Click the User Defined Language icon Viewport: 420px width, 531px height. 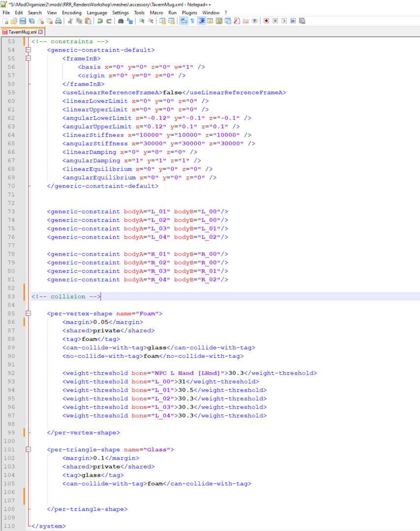click(x=210, y=21)
